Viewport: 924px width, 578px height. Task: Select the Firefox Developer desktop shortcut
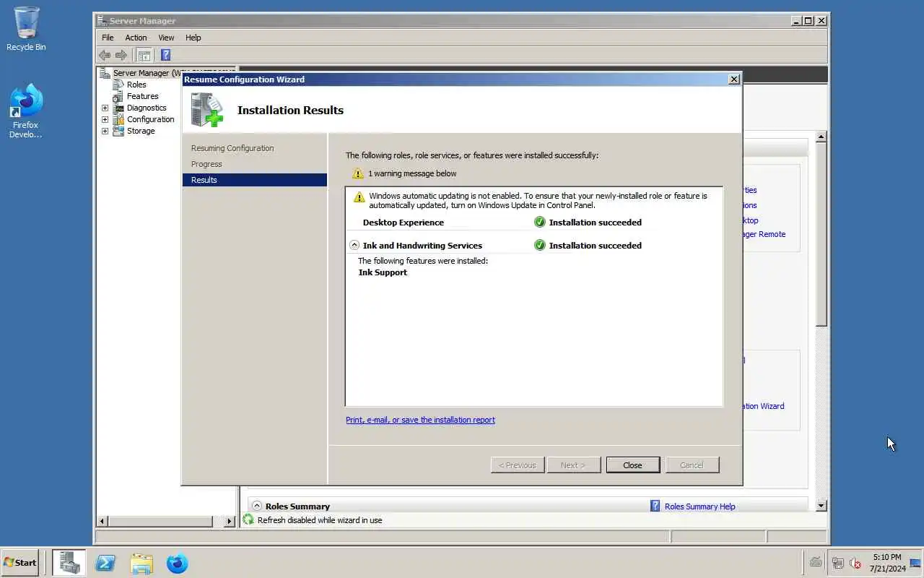coord(26,111)
